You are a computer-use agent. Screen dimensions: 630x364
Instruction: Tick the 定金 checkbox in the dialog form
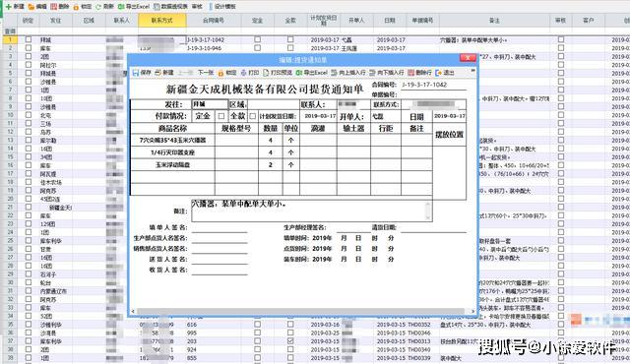[220, 116]
